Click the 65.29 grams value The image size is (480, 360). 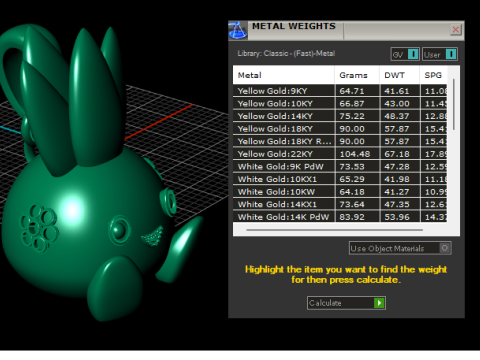[x=352, y=179]
